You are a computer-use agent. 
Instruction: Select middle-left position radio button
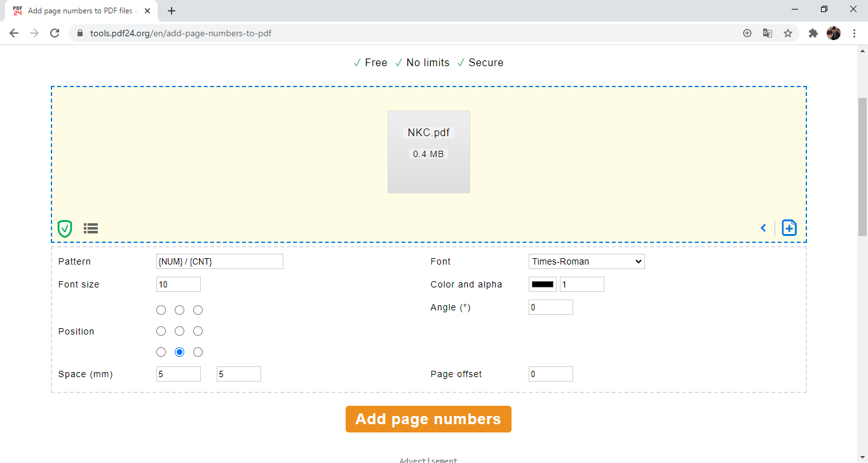pos(161,331)
